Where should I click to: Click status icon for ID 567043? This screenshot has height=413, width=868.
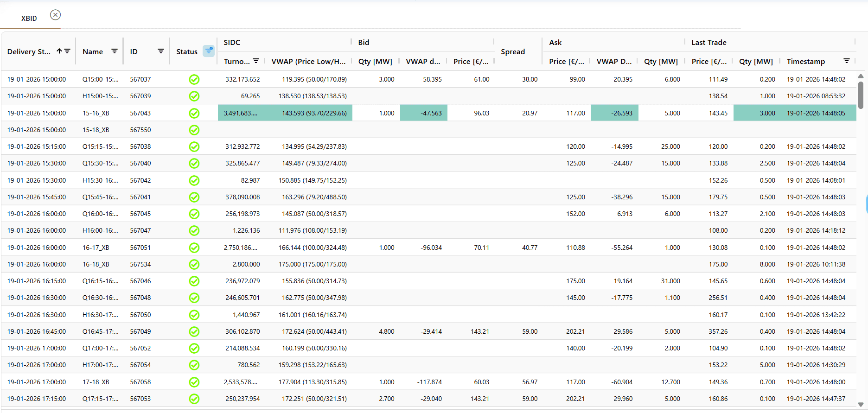[194, 113]
